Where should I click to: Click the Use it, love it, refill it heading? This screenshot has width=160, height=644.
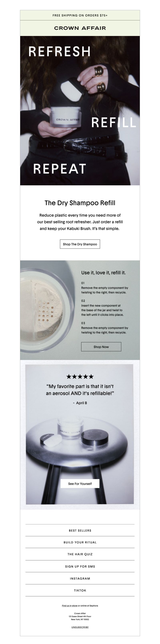coord(103,273)
